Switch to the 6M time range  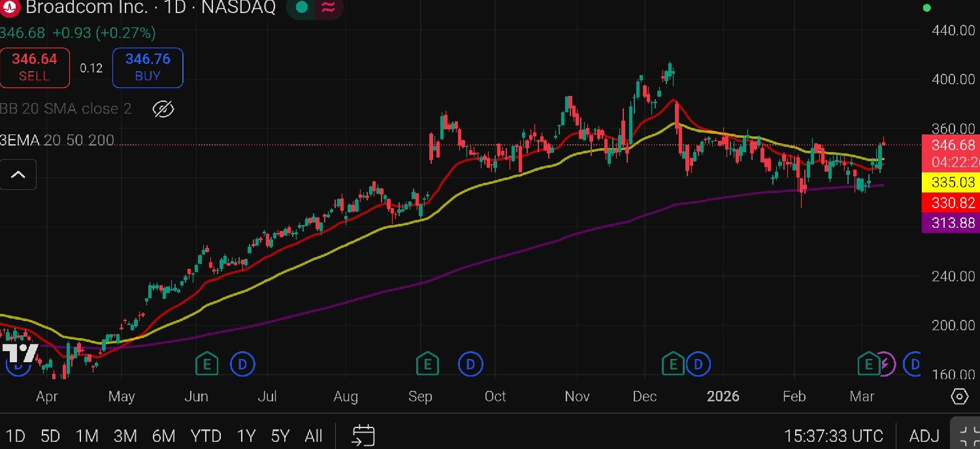coord(163,435)
